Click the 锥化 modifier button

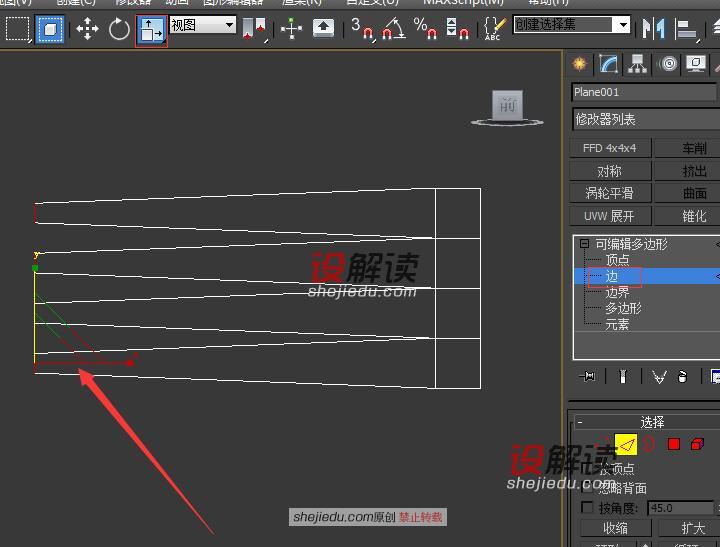tap(688, 216)
